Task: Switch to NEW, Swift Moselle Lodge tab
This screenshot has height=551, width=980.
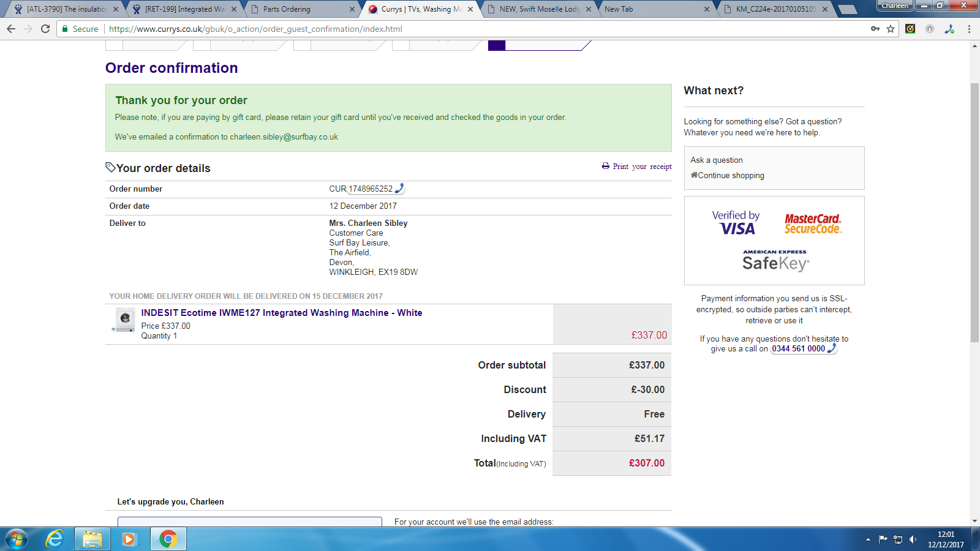Action: click(x=540, y=9)
